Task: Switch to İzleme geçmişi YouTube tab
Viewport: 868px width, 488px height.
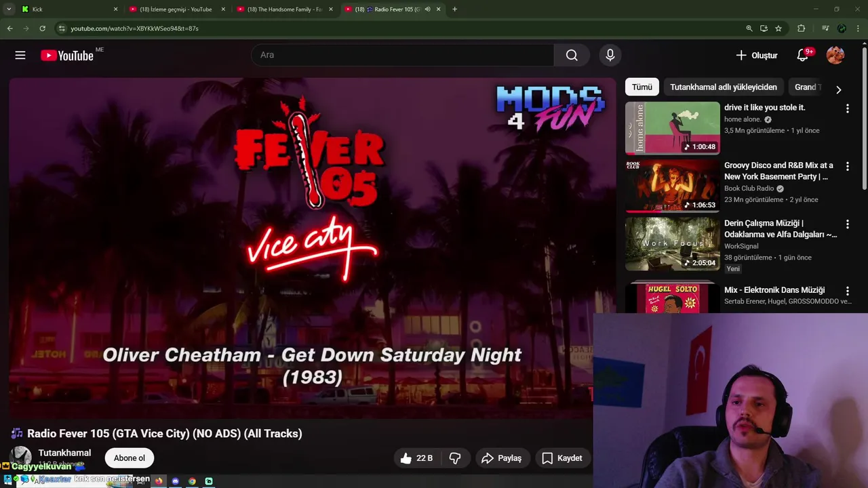Action: pyautogui.click(x=175, y=9)
